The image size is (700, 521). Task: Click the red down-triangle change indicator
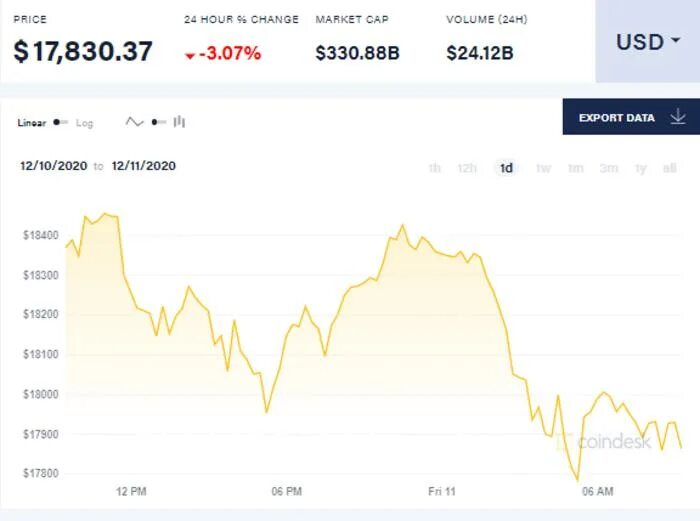[x=190, y=56]
